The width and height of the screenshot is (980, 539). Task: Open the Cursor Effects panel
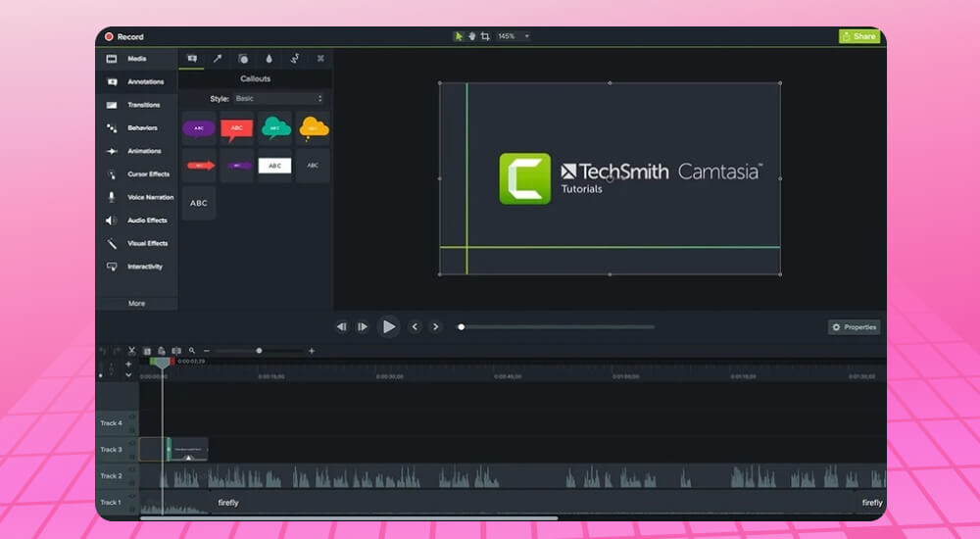pos(137,174)
